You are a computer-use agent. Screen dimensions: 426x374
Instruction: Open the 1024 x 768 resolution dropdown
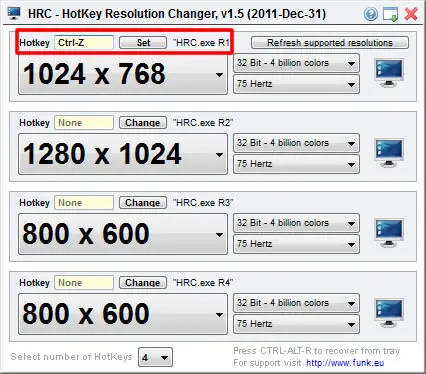coord(123,74)
